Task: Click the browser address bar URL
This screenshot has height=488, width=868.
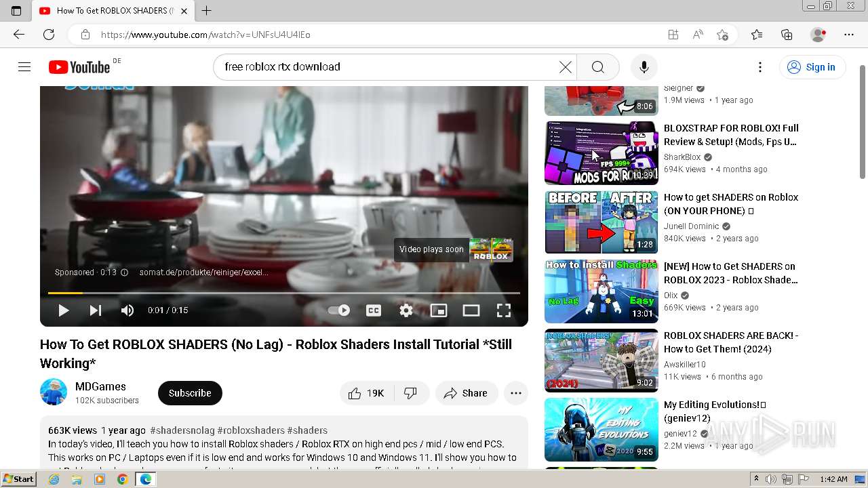Action: pyautogui.click(x=205, y=35)
